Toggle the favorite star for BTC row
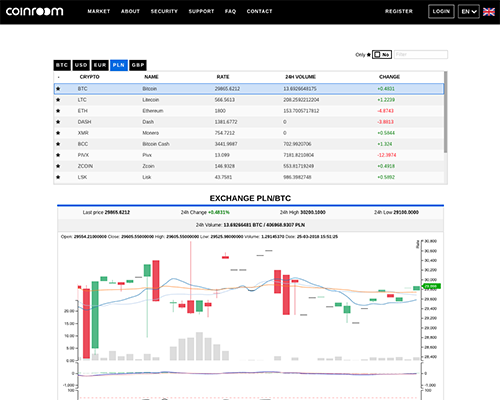 tap(58, 89)
